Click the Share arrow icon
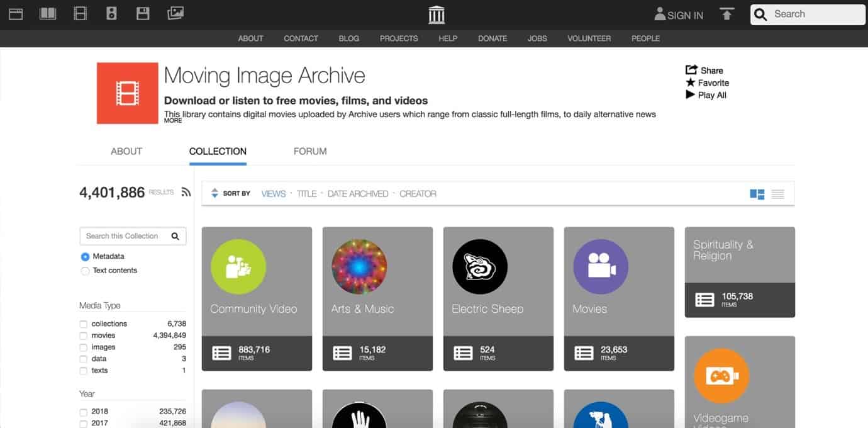This screenshot has height=428, width=868. tap(691, 70)
